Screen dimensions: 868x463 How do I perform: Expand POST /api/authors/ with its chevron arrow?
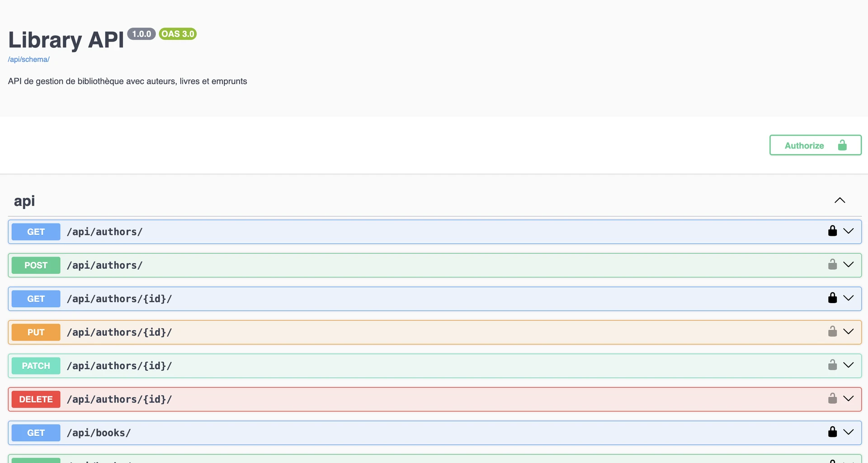pos(849,265)
